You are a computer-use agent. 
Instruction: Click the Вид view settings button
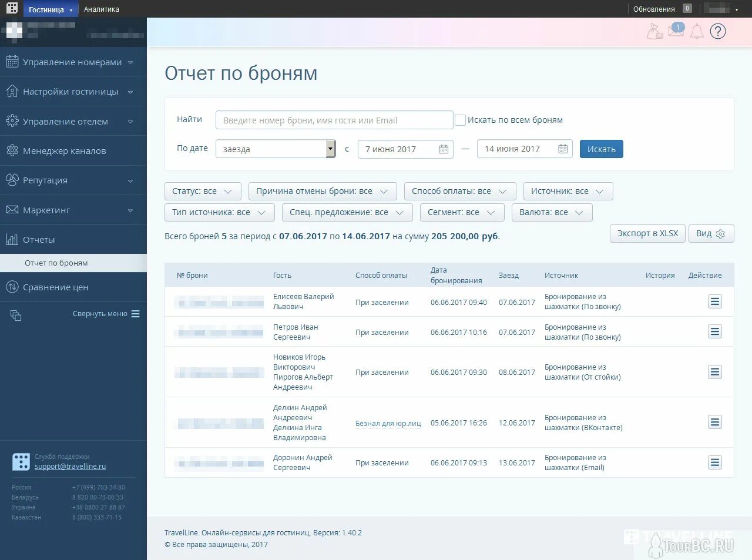[711, 233]
